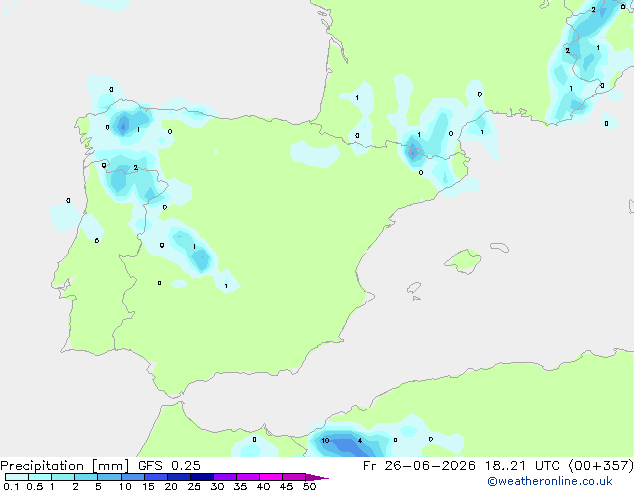Click the "18..21 UTC" time text
634x490 pixels.
[x=522, y=466]
